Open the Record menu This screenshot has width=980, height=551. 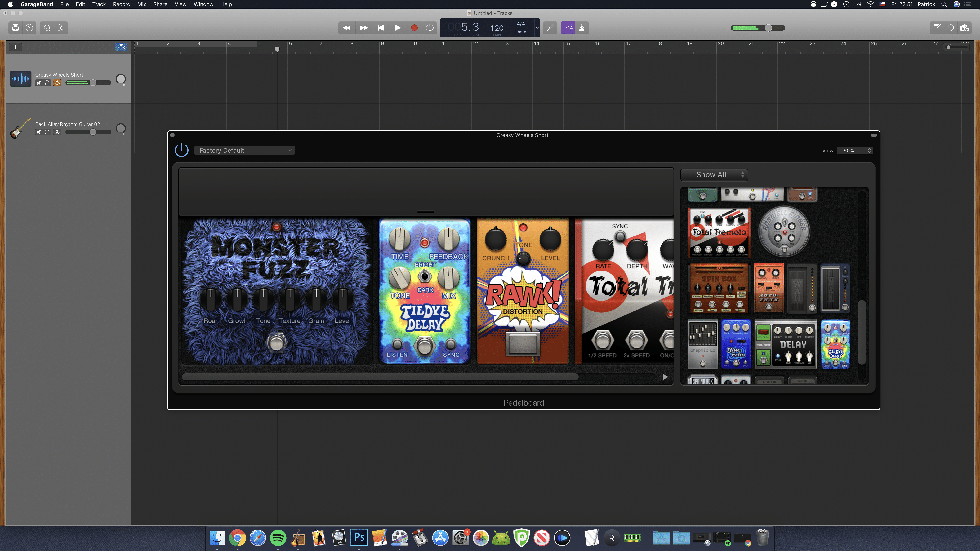121,4
